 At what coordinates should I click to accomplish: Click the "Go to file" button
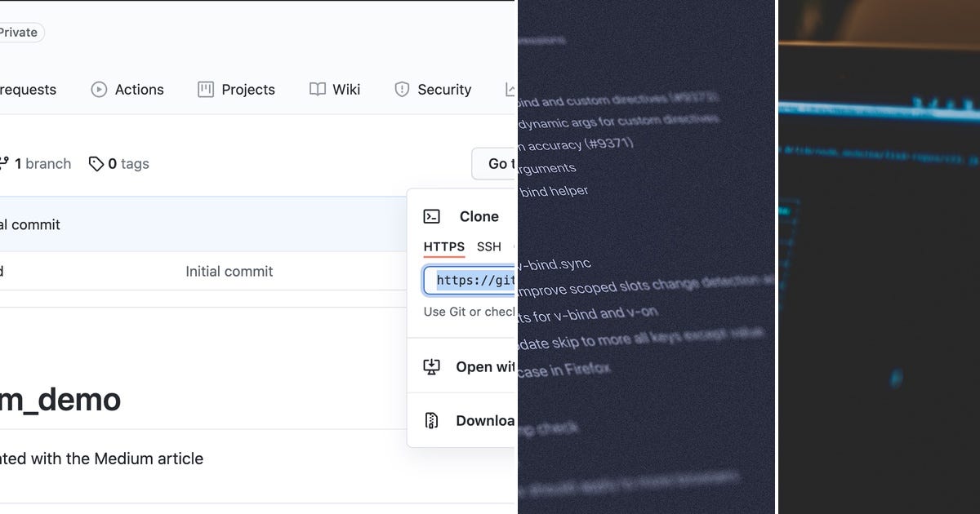pyautogui.click(x=497, y=163)
